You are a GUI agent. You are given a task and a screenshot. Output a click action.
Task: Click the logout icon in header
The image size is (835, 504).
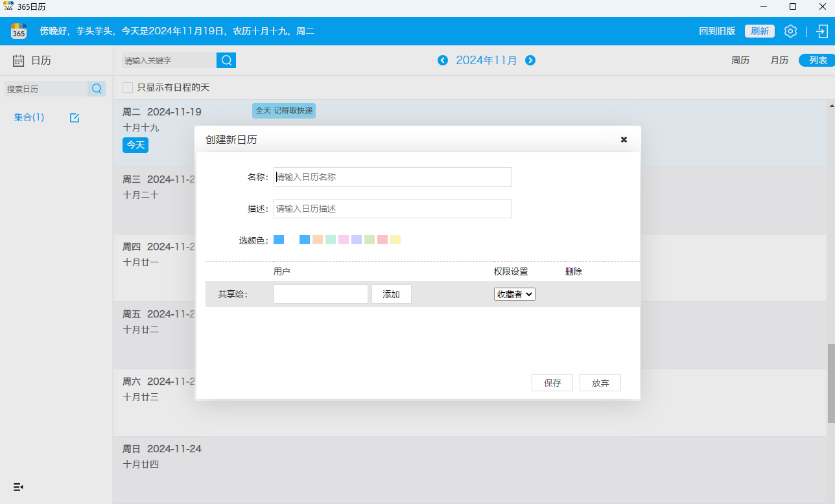821,31
